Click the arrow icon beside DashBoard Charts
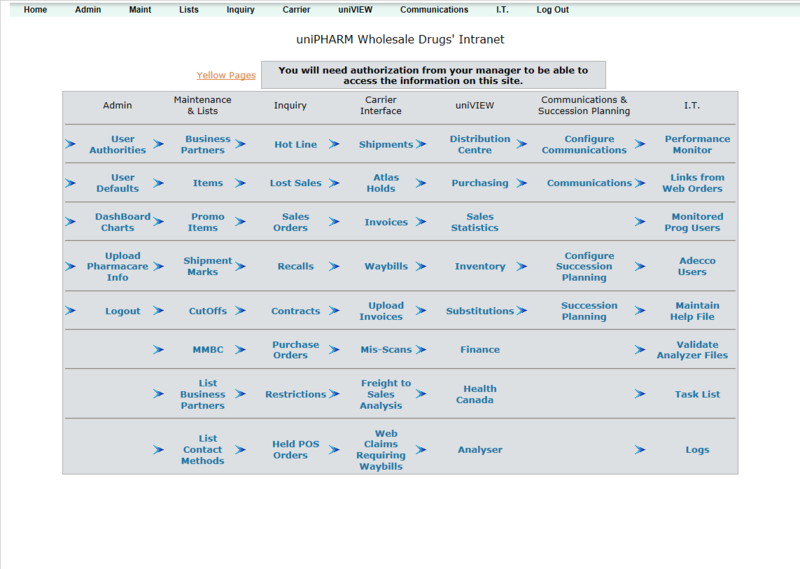This screenshot has height=569, width=800. pyautogui.click(x=70, y=222)
